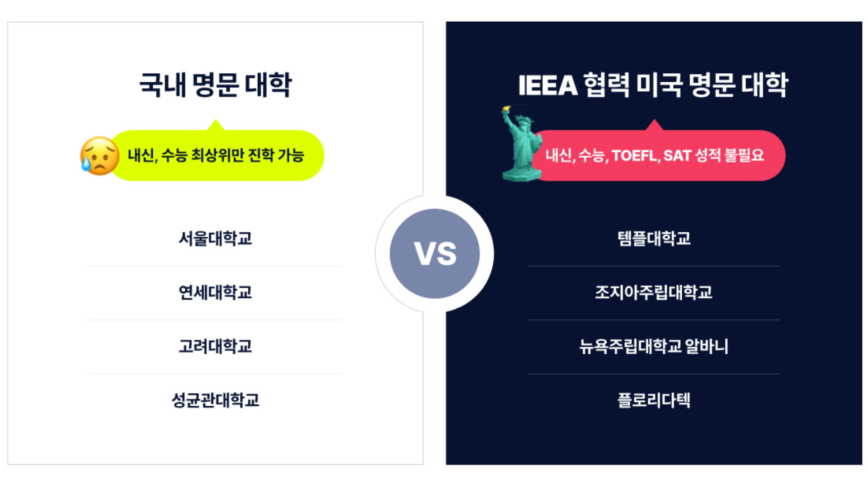The height and width of the screenshot is (488, 868).
Task: Select 템플대학교 on the dark panel
Action: [654, 239]
